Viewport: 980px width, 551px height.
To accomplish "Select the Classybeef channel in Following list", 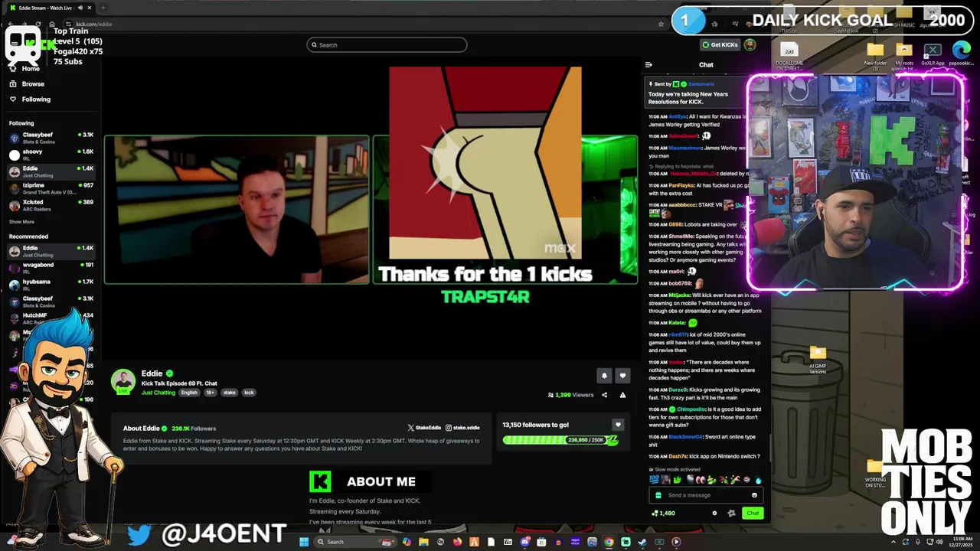I will tap(51, 138).
